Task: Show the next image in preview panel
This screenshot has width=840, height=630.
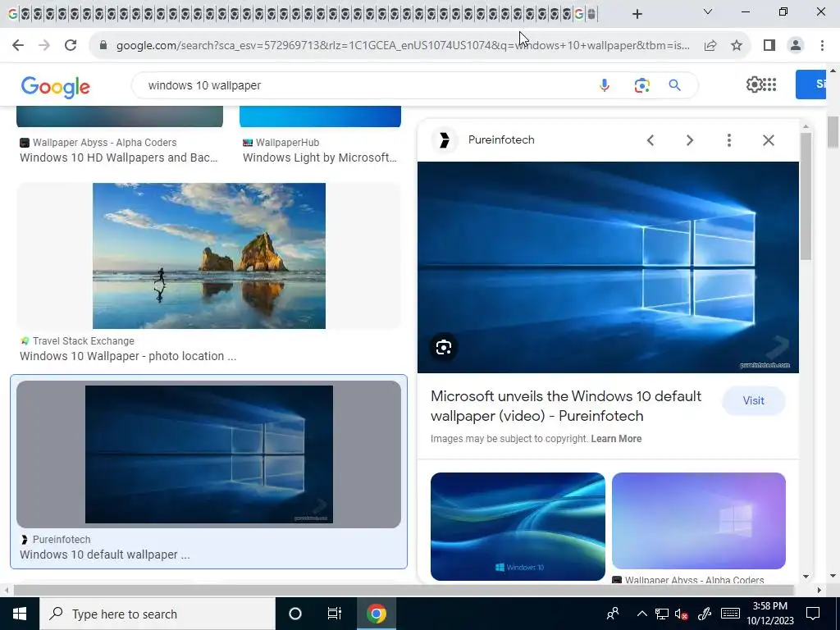Action: tap(690, 140)
